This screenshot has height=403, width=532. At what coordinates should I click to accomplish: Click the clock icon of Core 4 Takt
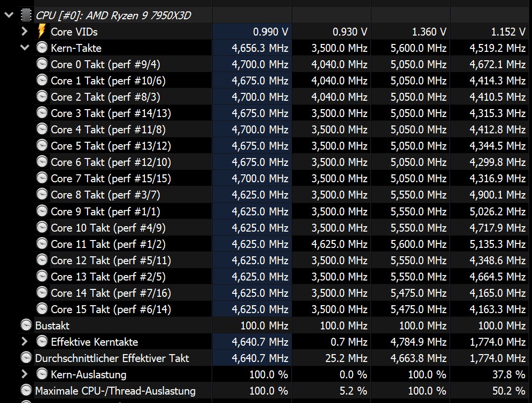click(42, 129)
